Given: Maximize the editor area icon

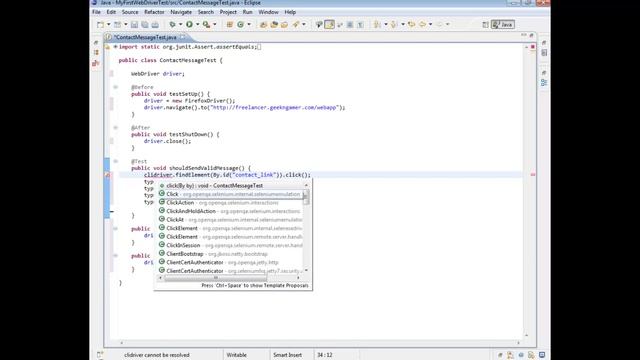Looking at the screenshot, I should click(x=531, y=36).
